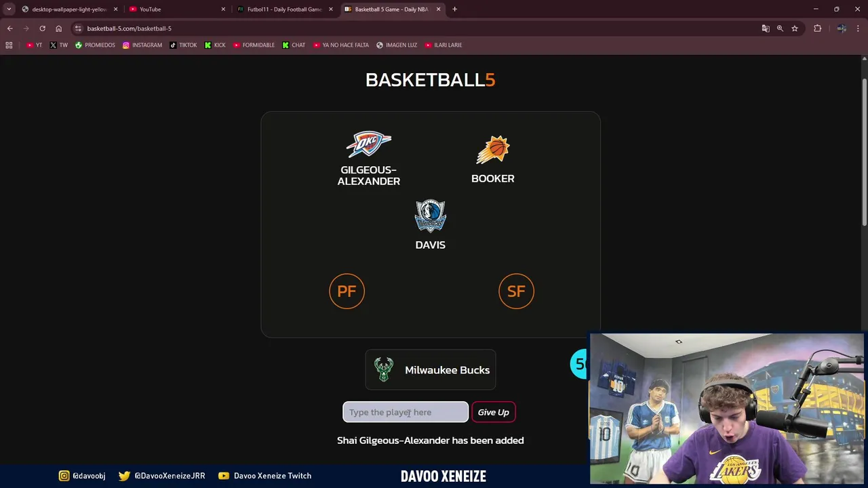Click 'Shai Gilgeous-Alexander has been added' message

point(431,441)
